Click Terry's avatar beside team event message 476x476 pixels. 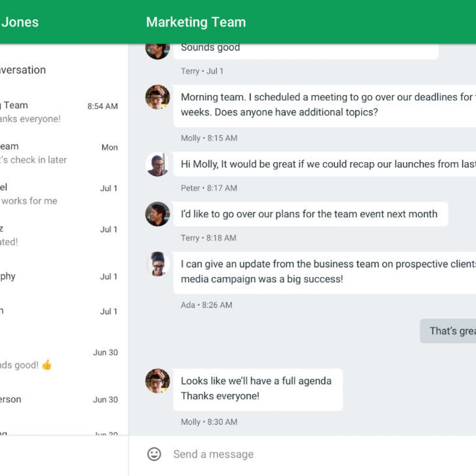pos(157,214)
